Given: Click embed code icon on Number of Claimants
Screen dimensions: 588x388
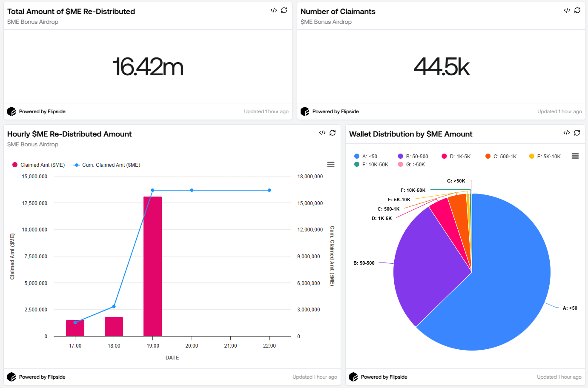Looking at the screenshot, I should 567,10.
